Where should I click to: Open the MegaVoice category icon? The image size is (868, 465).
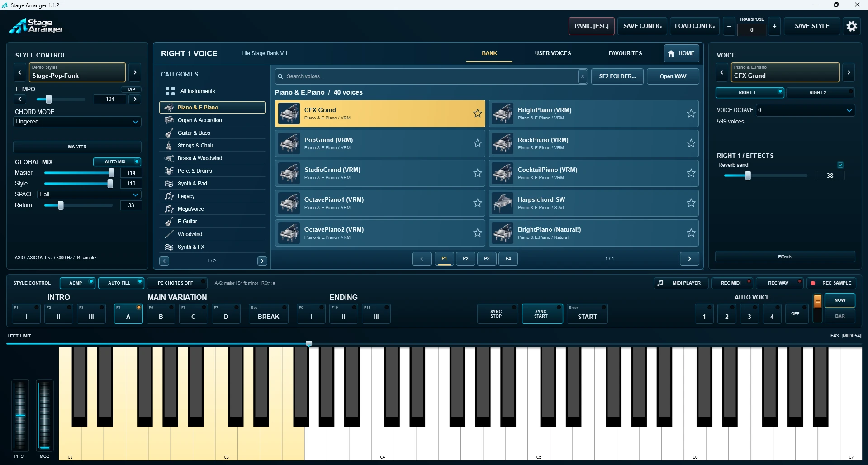coord(169,209)
